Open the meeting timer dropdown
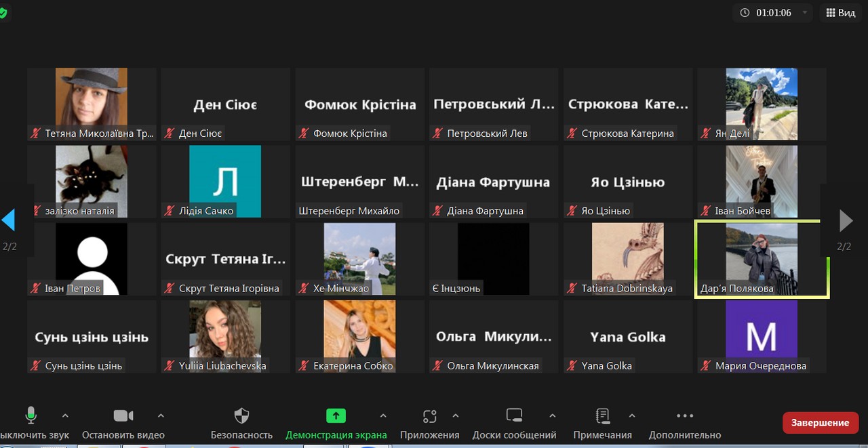Viewport: 868px width, 448px height. point(805,13)
